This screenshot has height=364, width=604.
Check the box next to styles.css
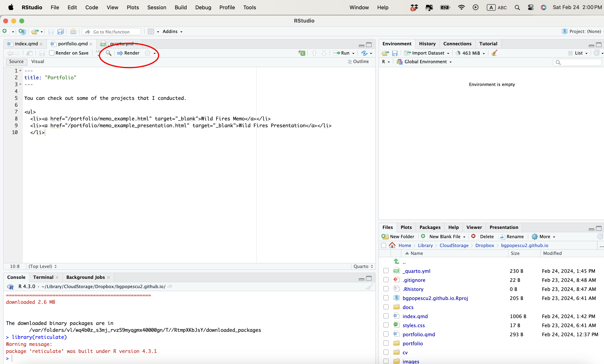point(386,325)
